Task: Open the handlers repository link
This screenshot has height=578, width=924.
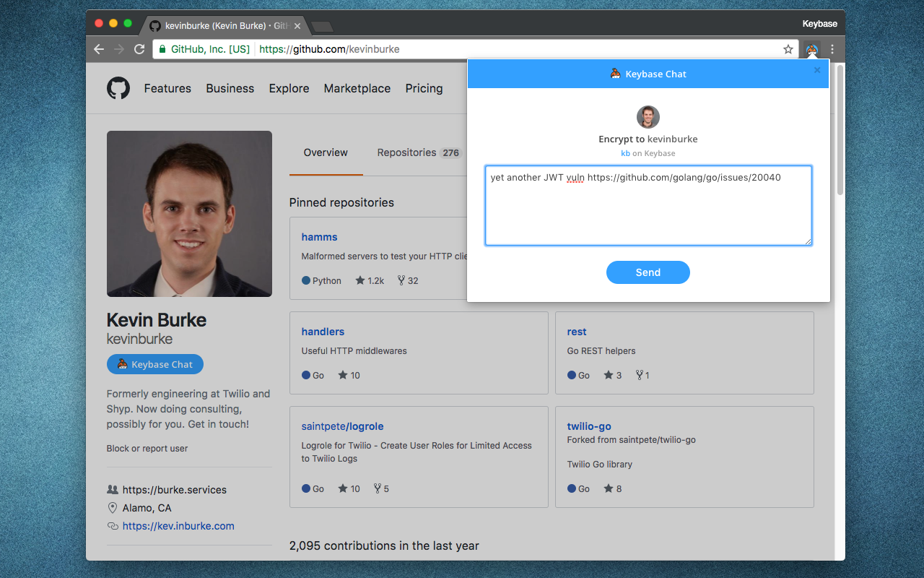Action: click(323, 332)
